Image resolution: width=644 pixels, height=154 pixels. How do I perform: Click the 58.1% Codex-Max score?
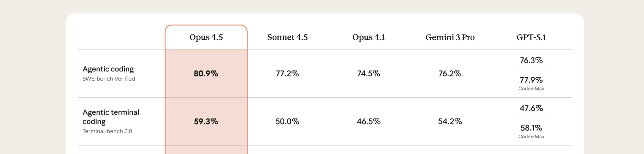(531, 128)
